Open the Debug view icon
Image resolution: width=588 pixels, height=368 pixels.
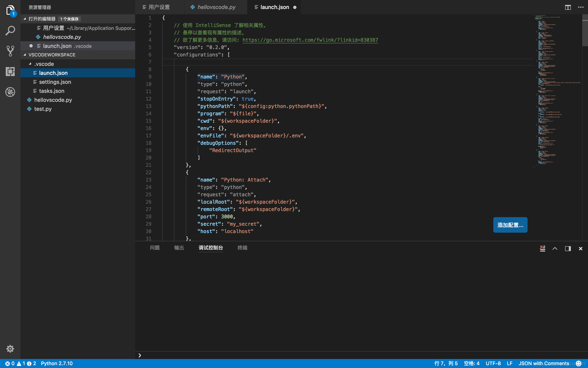[10, 92]
